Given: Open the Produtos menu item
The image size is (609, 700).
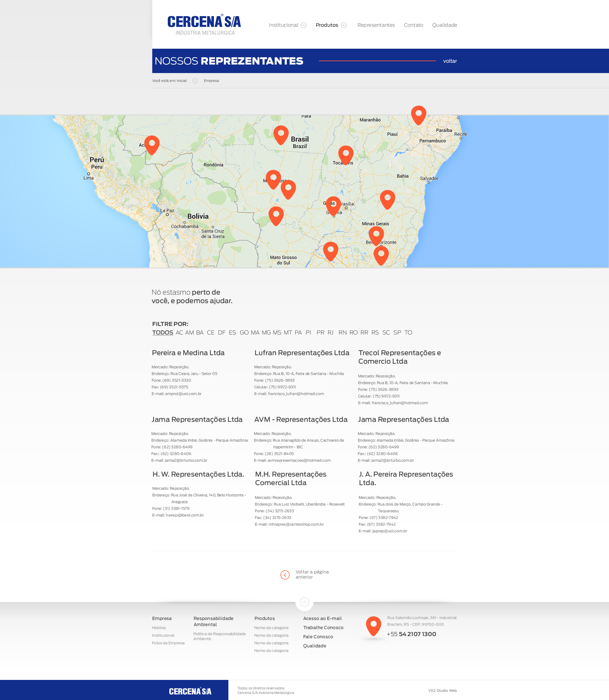Looking at the screenshot, I should point(327,25).
